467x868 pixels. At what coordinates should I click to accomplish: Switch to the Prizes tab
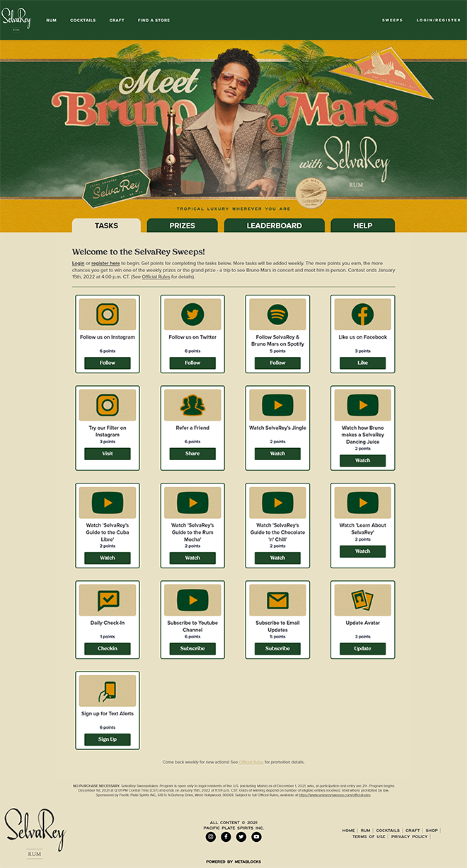point(183,225)
